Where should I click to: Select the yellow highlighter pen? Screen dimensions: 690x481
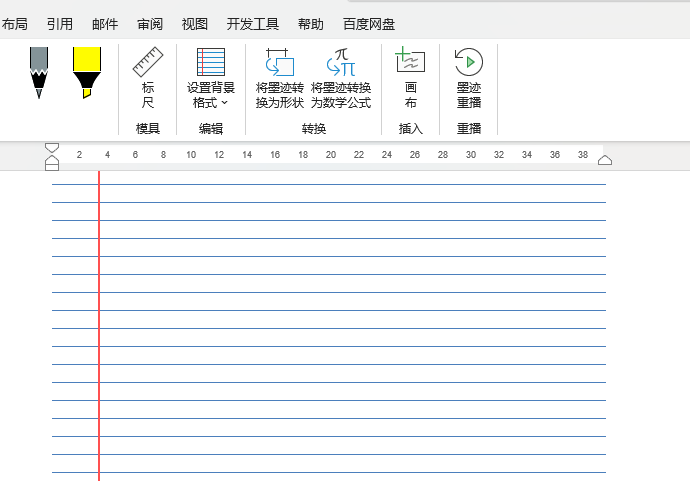pyautogui.click(x=87, y=73)
